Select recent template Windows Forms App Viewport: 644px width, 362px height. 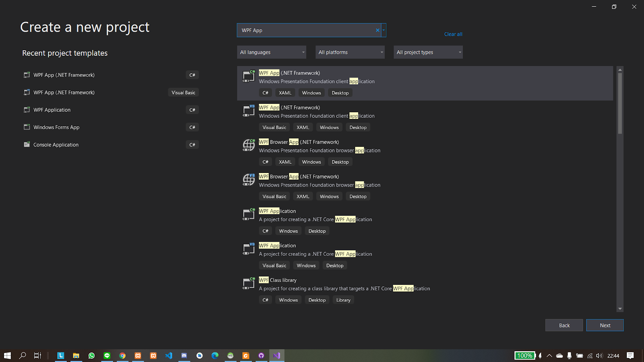(x=111, y=127)
